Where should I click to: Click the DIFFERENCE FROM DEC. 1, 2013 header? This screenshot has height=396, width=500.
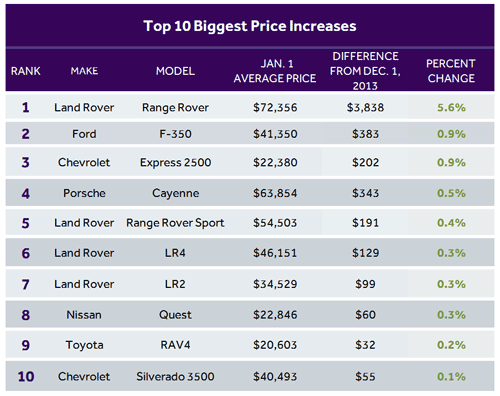coord(365,71)
